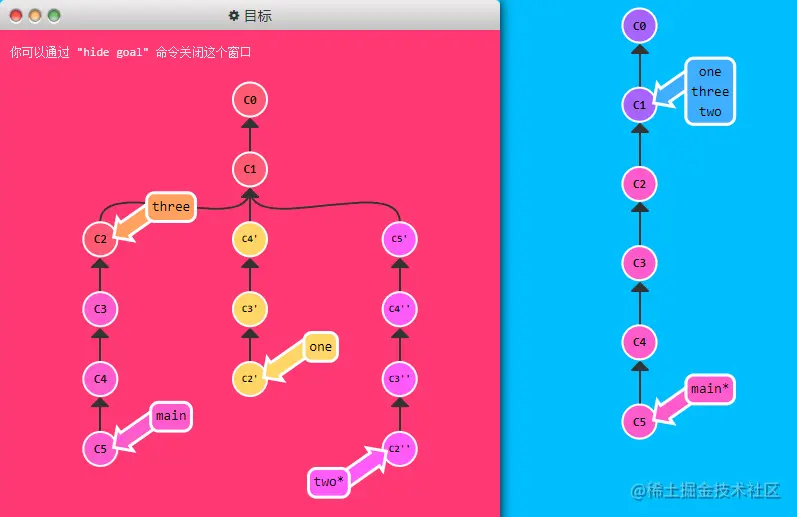Click the magenta C5' commit node

point(400,239)
